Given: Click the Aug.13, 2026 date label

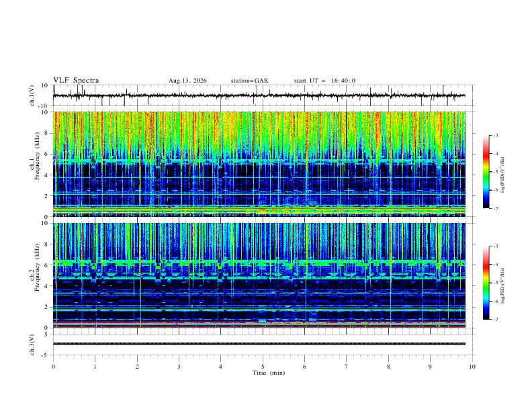Looking at the screenshot, I should point(187,81).
